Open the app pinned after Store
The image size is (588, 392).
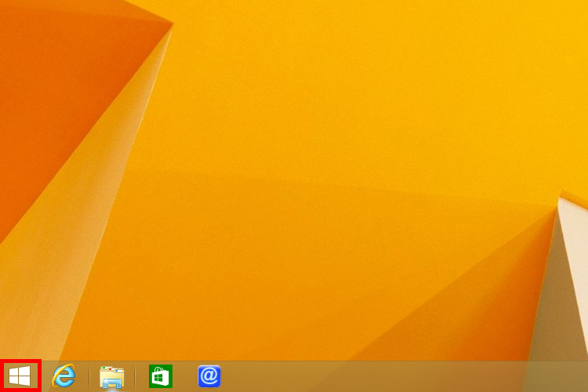(x=209, y=376)
